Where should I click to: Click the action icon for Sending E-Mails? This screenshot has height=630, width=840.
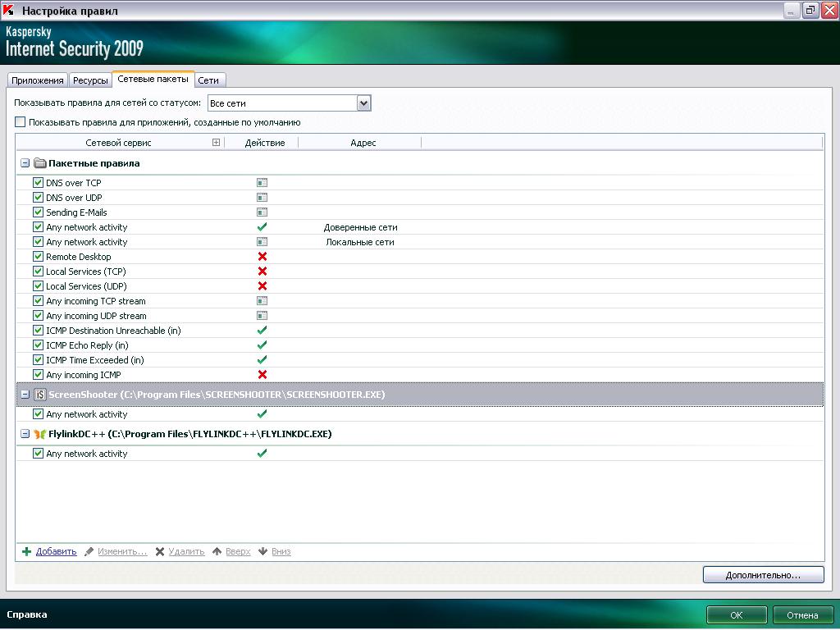pos(262,212)
